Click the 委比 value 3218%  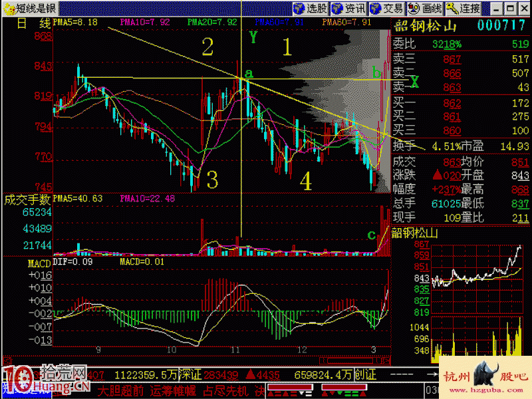coord(447,44)
